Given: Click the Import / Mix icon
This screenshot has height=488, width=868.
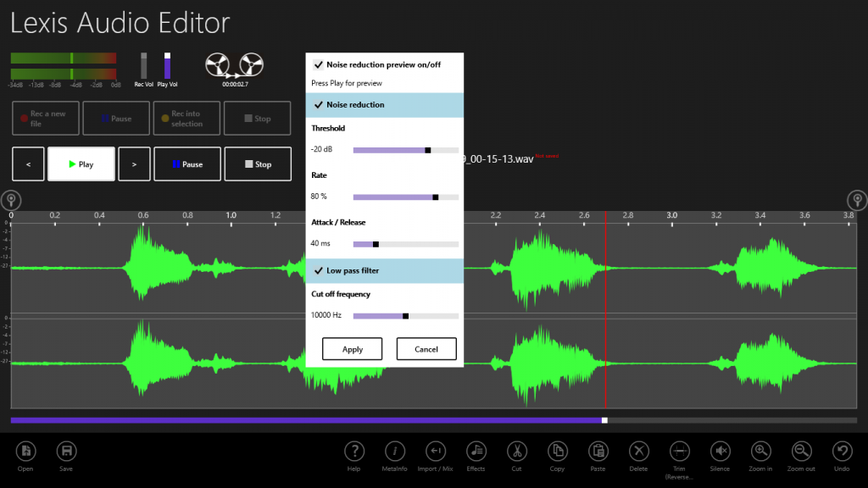Looking at the screenshot, I should tap(435, 452).
